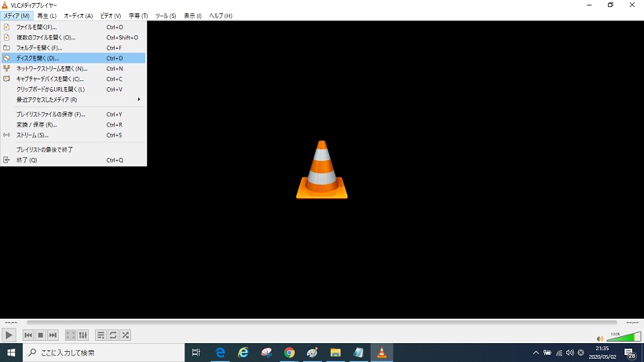Open the 再生(L) menu
Viewport: 644px width, 362px height.
[x=47, y=16]
